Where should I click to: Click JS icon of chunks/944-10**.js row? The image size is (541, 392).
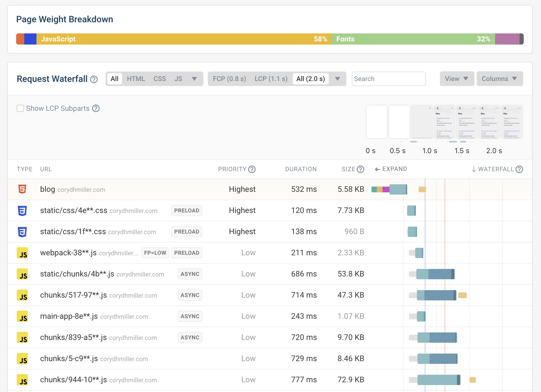(x=22, y=380)
